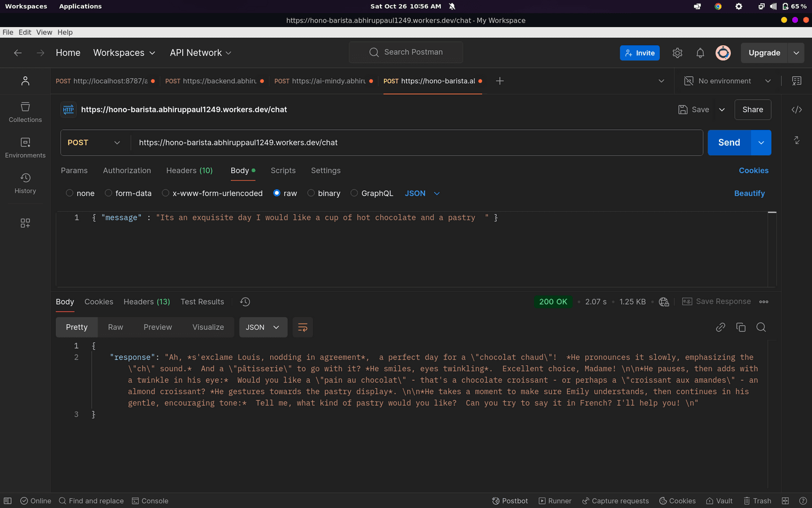Add a new request tab with plus
This screenshot has height=508, width=812.
pyautogui.click(x=500, y=81)
